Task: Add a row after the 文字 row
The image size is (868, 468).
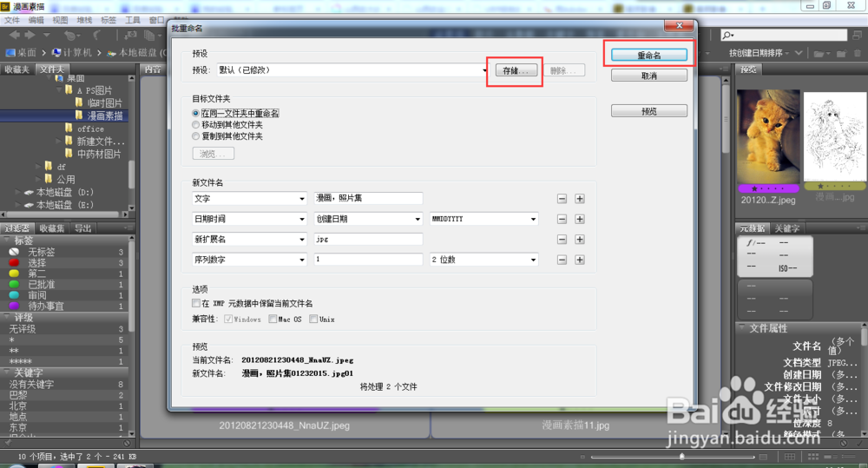Action: (580, 199)
